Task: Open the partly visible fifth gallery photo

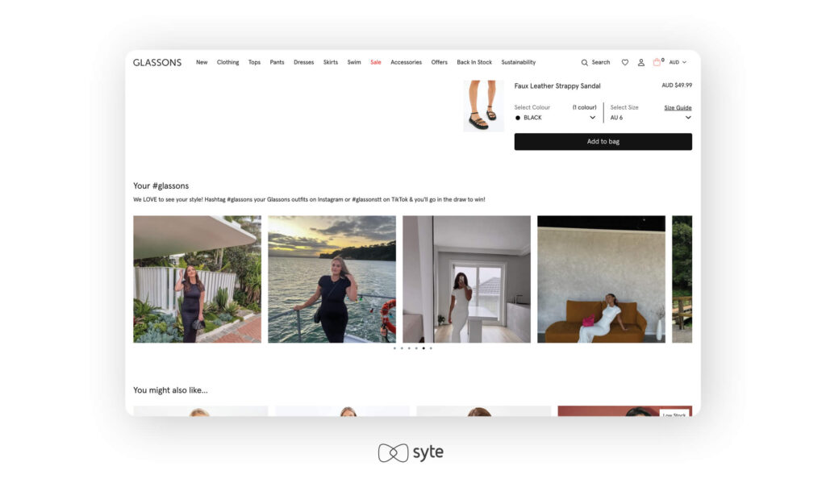Action: click(682, 279)
